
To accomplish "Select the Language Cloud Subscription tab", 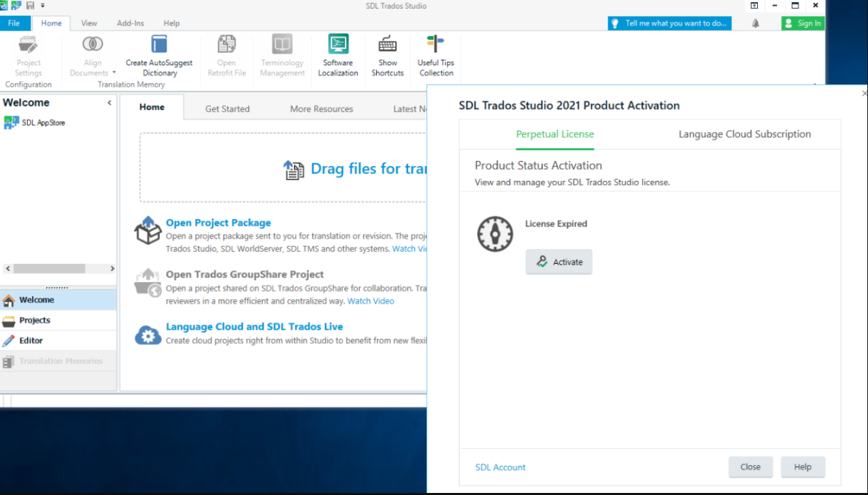I will point(744,134).
